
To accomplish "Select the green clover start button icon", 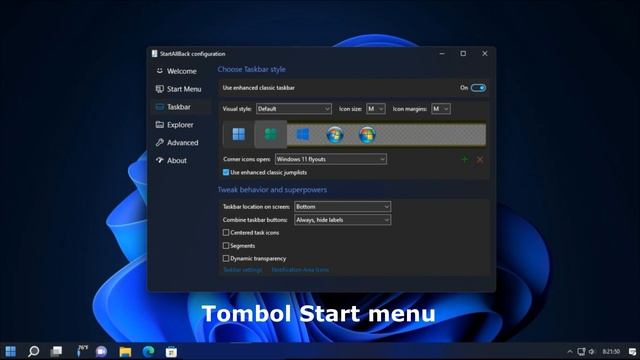I will (271, 134).
